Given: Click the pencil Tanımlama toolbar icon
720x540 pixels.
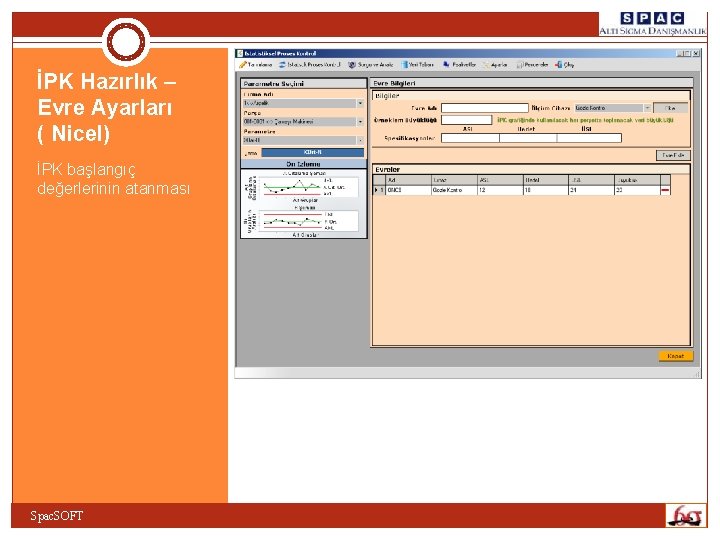Looking at the screenshot, I should (243, 65).
